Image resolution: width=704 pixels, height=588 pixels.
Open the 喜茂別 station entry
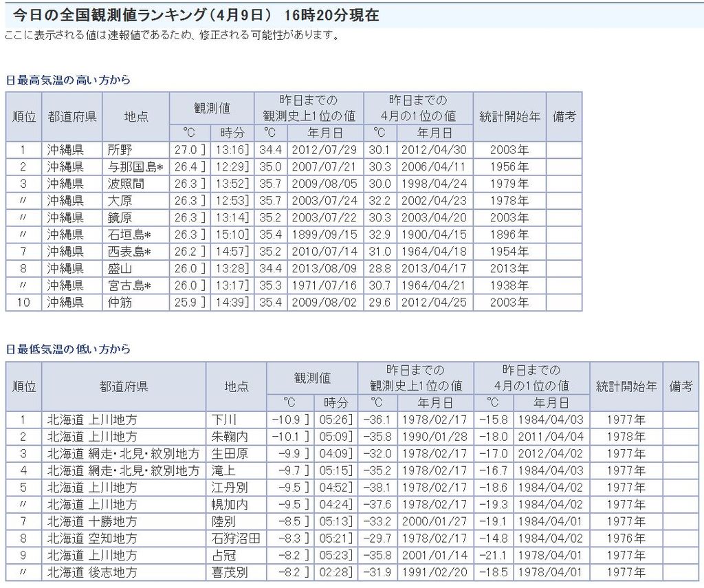(228, 572)
